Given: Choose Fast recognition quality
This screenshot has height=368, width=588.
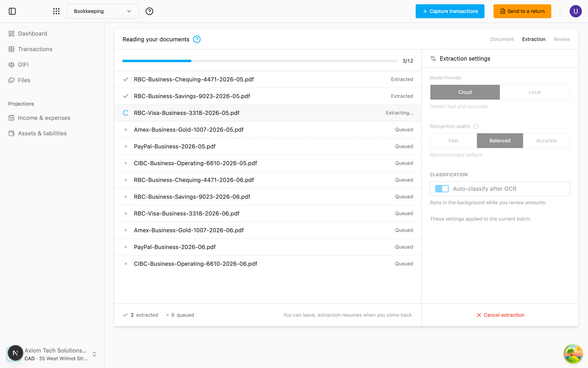Looking at the screenshot, I should pos(453,141).
